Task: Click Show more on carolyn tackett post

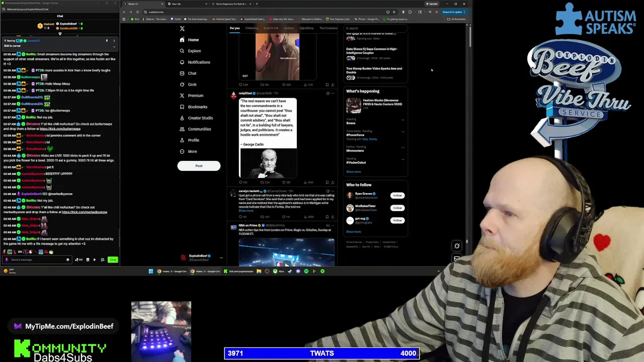Action: 246,211
